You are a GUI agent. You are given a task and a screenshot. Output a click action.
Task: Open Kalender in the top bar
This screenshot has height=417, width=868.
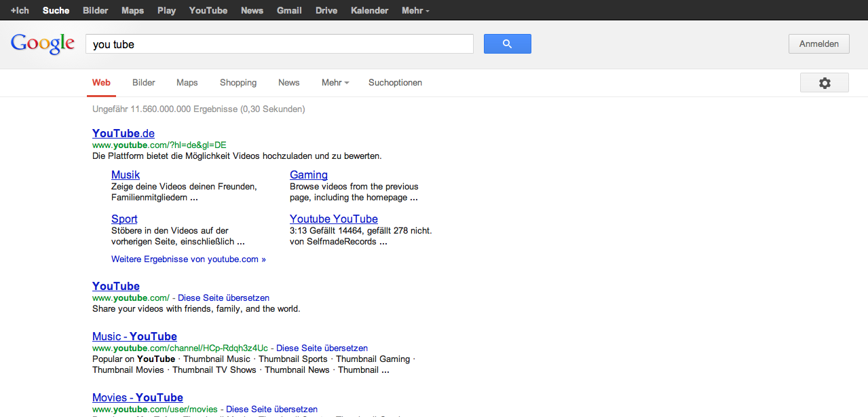click(x=370, y=10)
